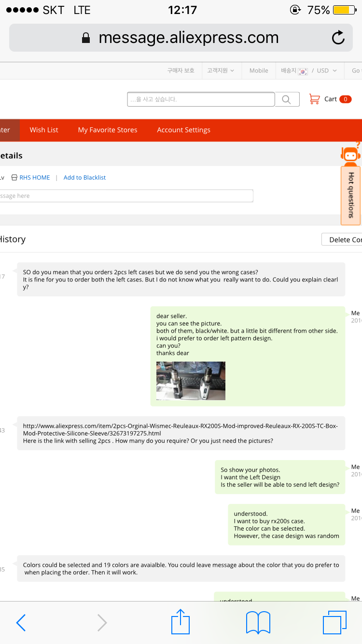Select the 'I want to buy rx200s case' message

coord(287,525)
